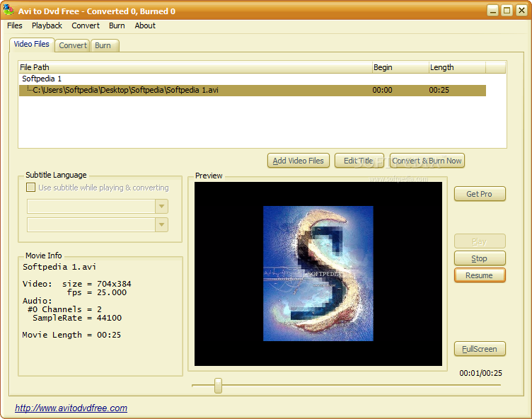
Task: Click the FullScreen button
Action: (480, 349)
